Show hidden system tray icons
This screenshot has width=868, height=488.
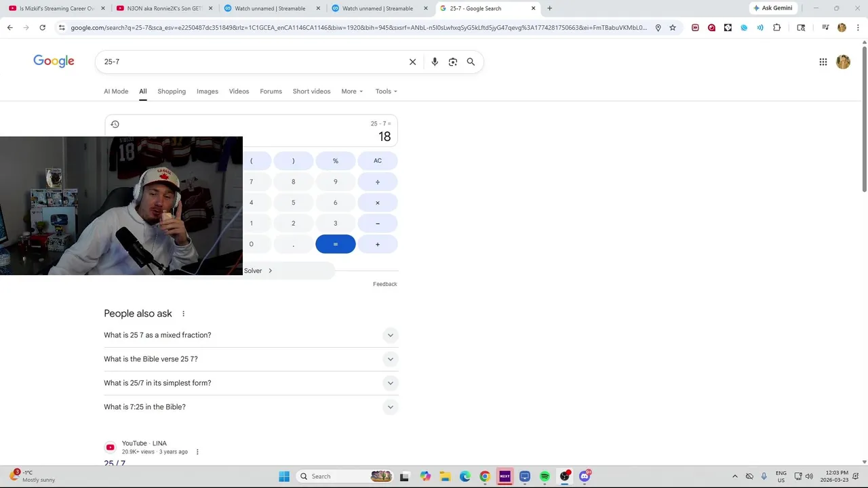pyautogui.click(x=734, y=476)
